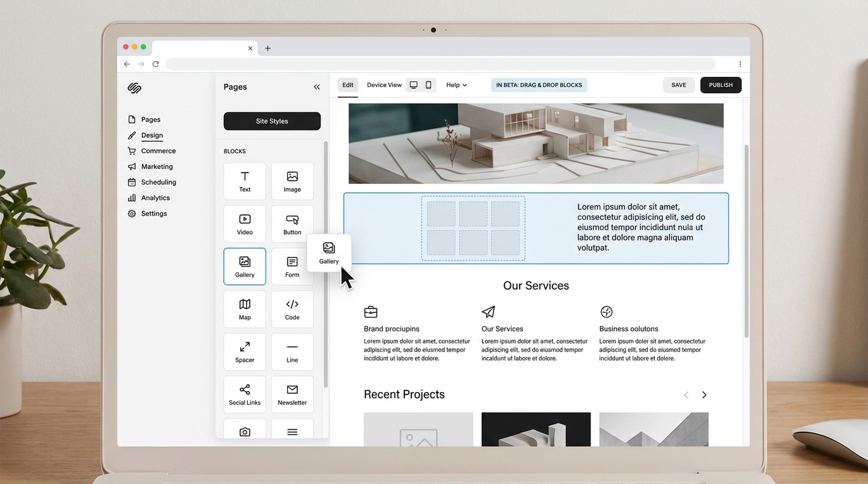Switch to mobile device view
868x484 pixels.
pyautogui.click(x=428, y=83)
